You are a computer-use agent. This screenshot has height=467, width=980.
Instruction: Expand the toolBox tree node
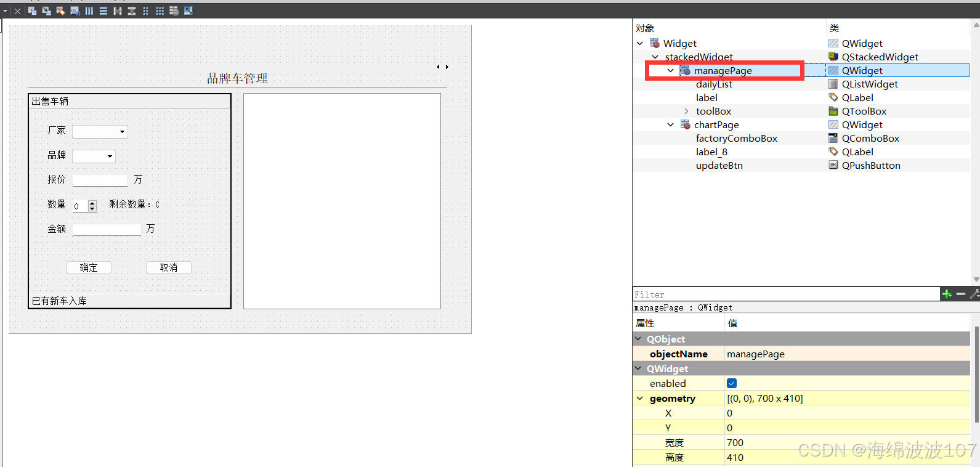click(686, 111)
